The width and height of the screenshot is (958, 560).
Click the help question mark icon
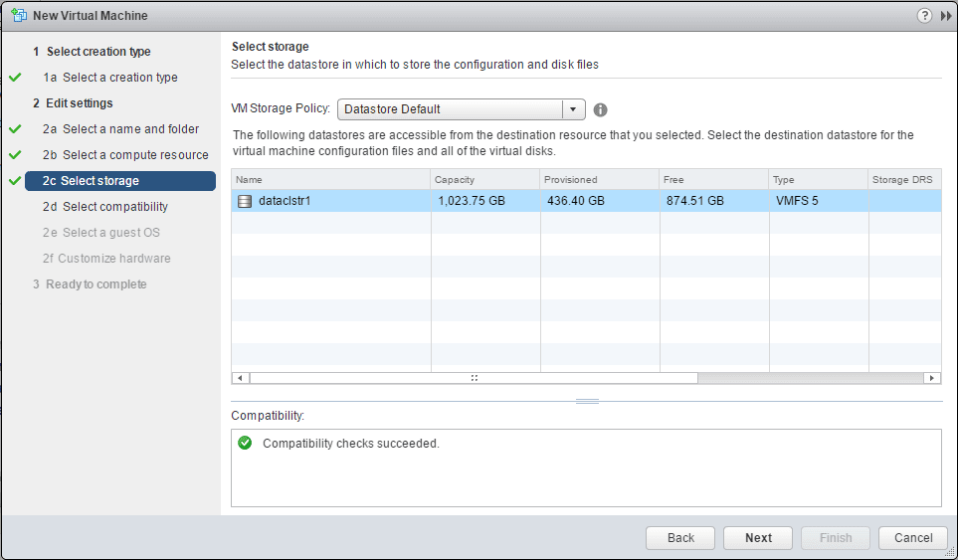tap(924, 15)
